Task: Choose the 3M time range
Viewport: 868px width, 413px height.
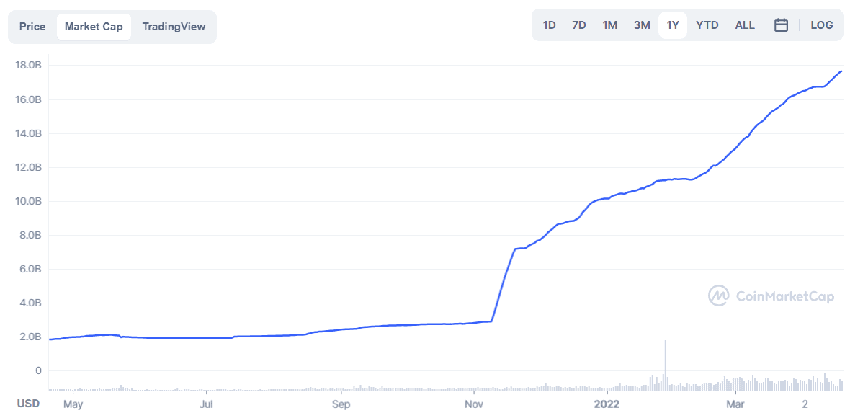Action: [x=642, y=25]
